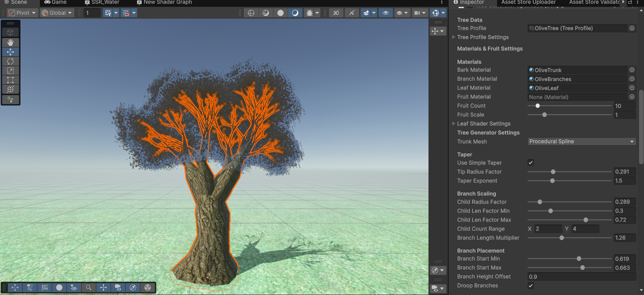The height and width of the screenshot is (295, 644).
Task: Select the Scale tool
Action: [10, 71]
